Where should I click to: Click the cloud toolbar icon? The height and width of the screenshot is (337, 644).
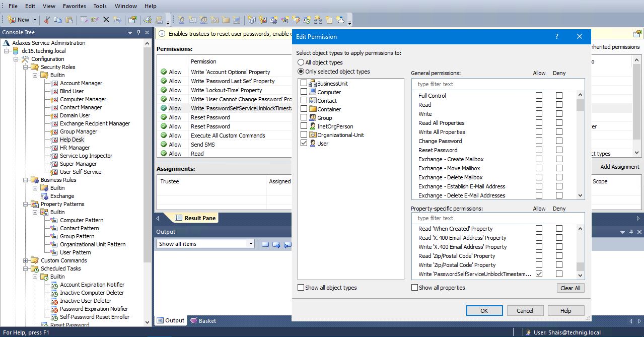pos(340,20)
